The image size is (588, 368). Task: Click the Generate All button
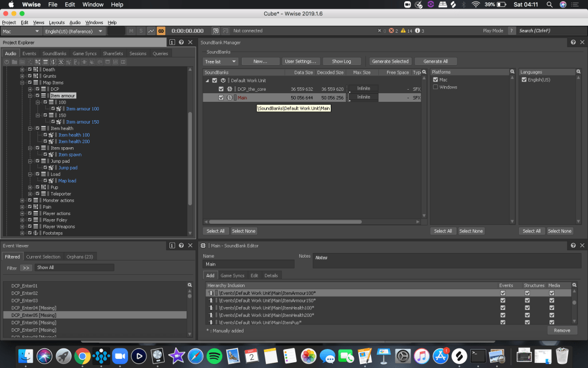click(435, 62)
